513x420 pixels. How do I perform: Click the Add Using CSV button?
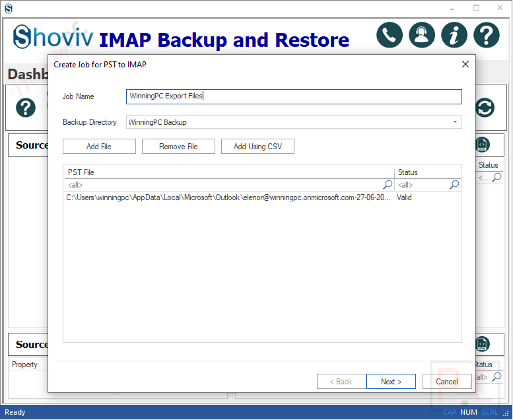pyautogui.click(x=257, y=147)
